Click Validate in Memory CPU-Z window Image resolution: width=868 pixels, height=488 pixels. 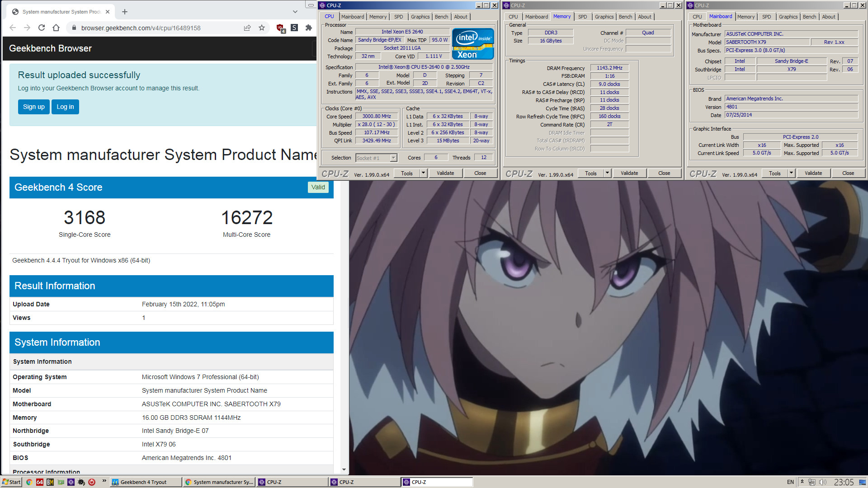629,173
